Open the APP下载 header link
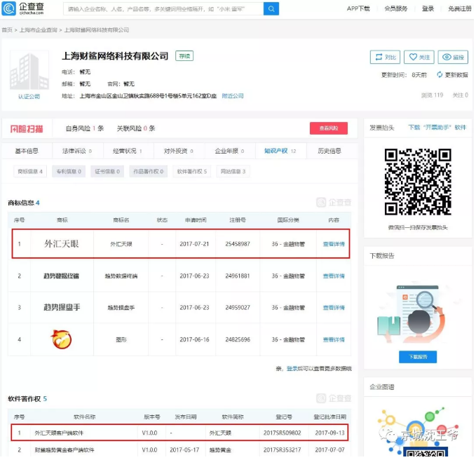476x460 pixels. click(360, 8)
